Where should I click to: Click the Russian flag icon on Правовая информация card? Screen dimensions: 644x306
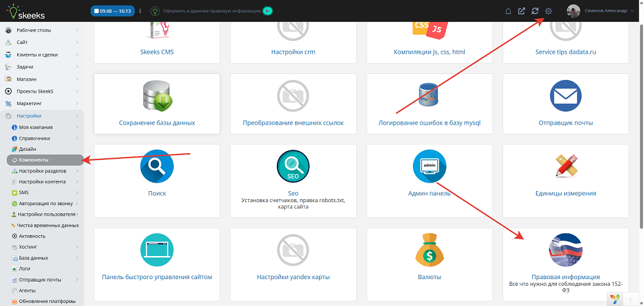[x=565, y=250]
